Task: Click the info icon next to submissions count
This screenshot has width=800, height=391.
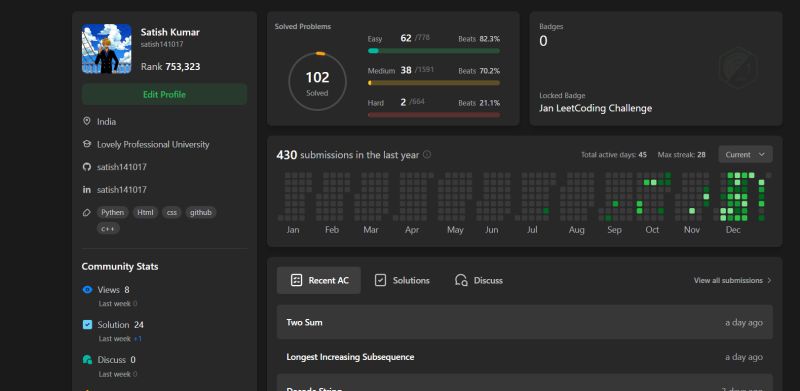Action: tap(427, 154)
